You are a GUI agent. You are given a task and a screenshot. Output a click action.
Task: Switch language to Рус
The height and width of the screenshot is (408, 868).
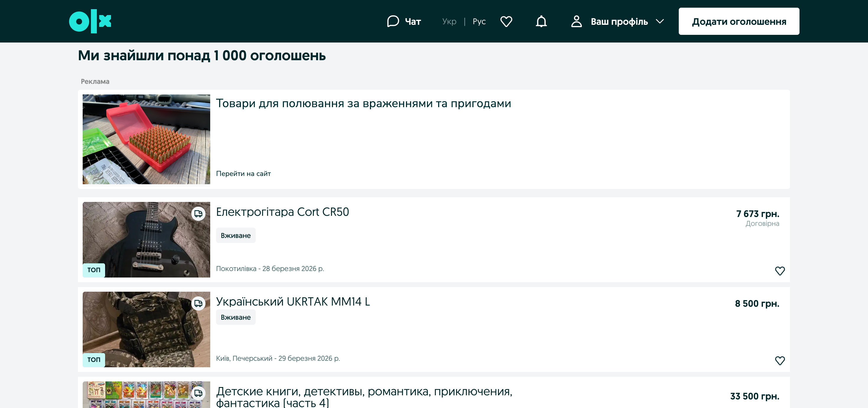(x=479, y=21)
